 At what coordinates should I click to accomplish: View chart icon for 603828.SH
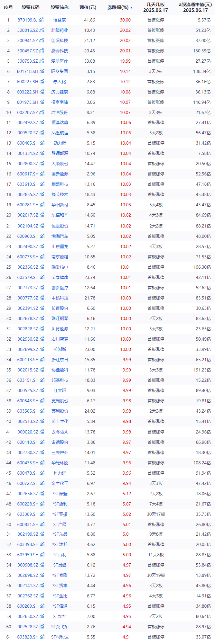[42, 637]
